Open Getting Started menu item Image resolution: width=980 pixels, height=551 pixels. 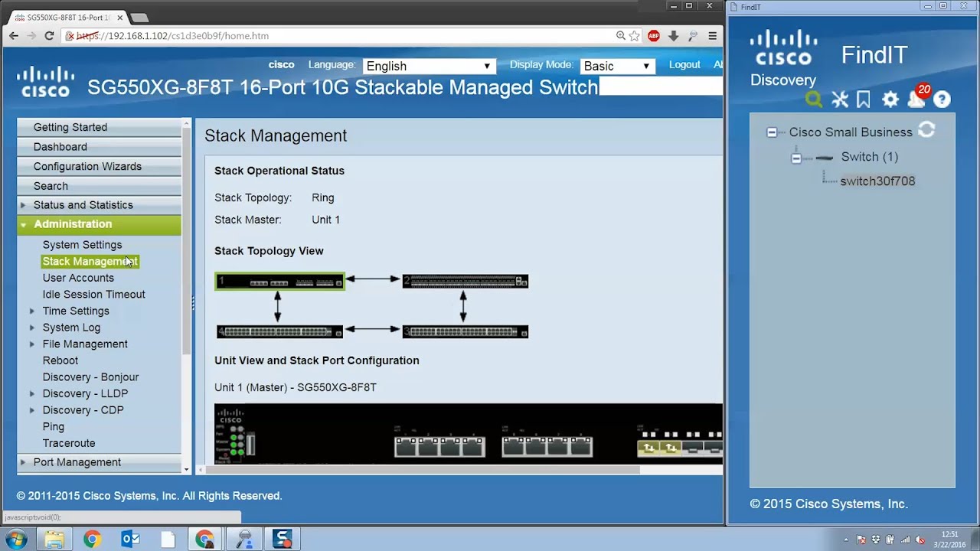click(99, 127)
